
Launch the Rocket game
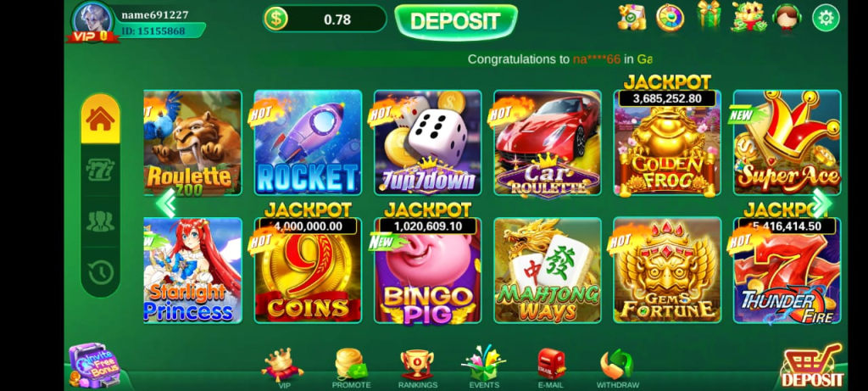308,142
